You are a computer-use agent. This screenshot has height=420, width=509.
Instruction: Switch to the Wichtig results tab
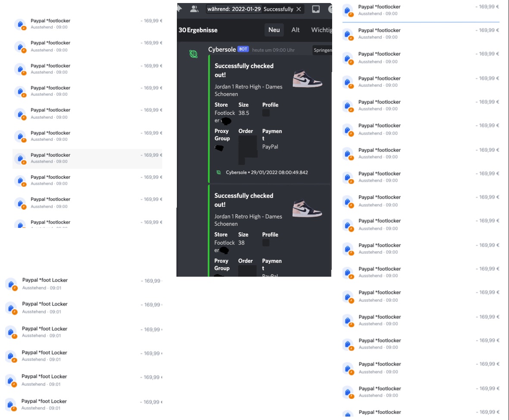coord(321,30)
